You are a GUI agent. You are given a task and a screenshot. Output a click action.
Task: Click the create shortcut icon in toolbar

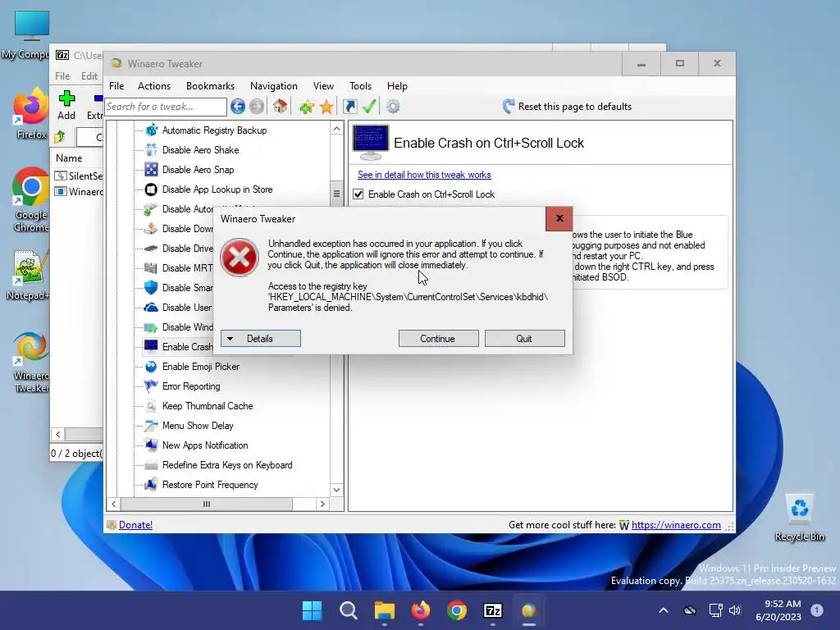[x=349, y=107]
